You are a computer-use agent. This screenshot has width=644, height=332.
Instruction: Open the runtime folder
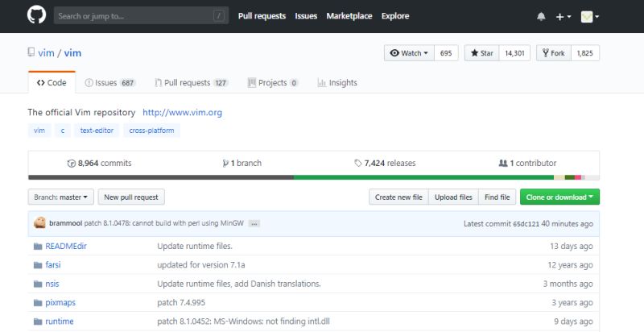[60, 322]
